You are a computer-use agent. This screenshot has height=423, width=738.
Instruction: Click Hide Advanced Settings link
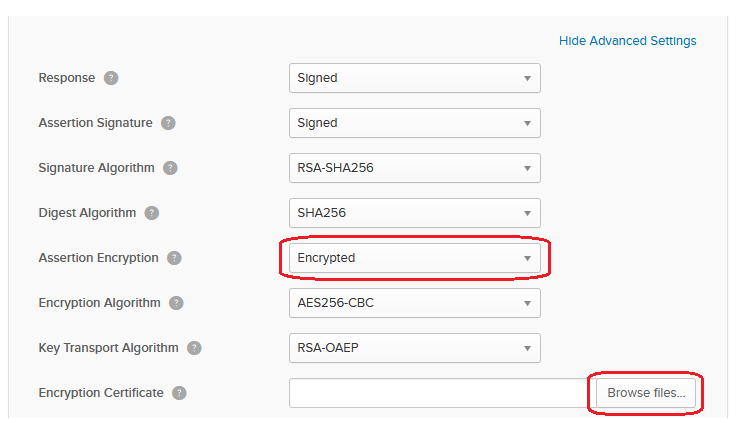[x=627, y=41]
